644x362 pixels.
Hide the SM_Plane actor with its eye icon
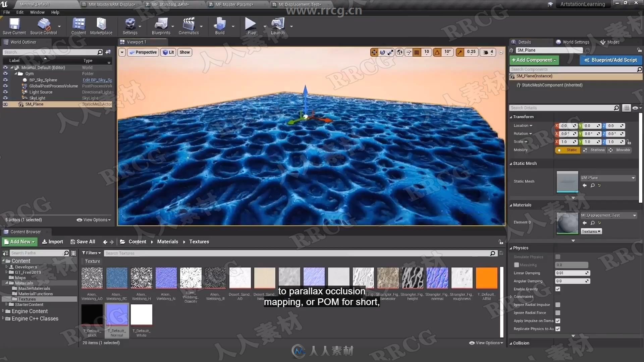point(5,104)
